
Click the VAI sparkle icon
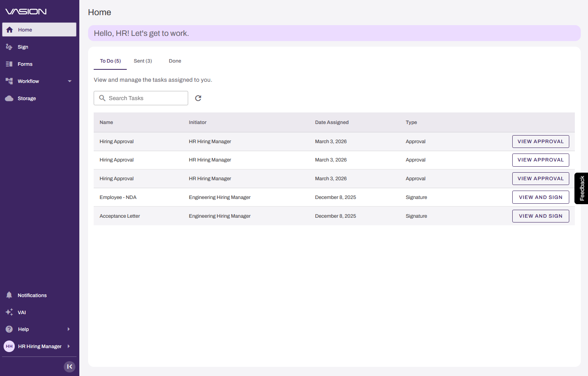tap(9, 312)
